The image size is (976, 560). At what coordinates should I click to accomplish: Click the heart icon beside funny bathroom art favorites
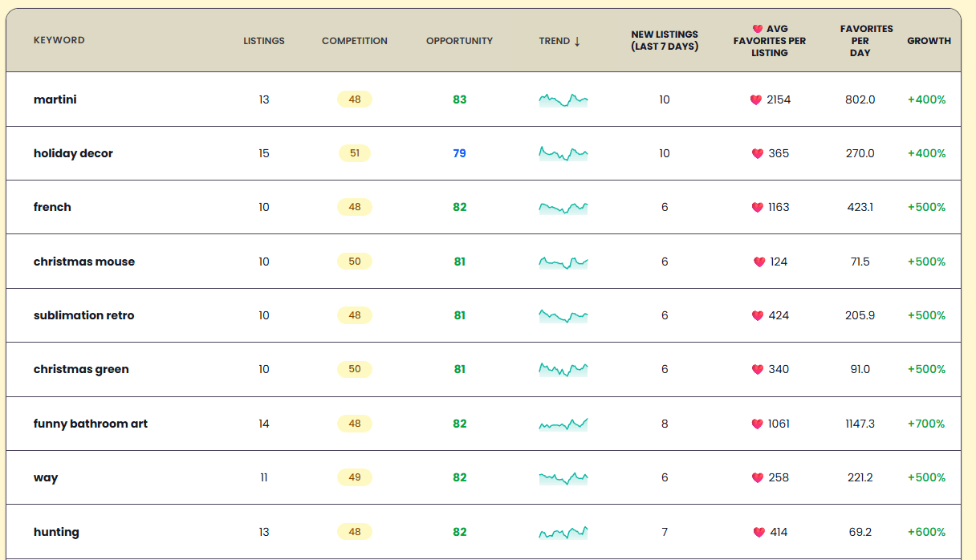758,424
